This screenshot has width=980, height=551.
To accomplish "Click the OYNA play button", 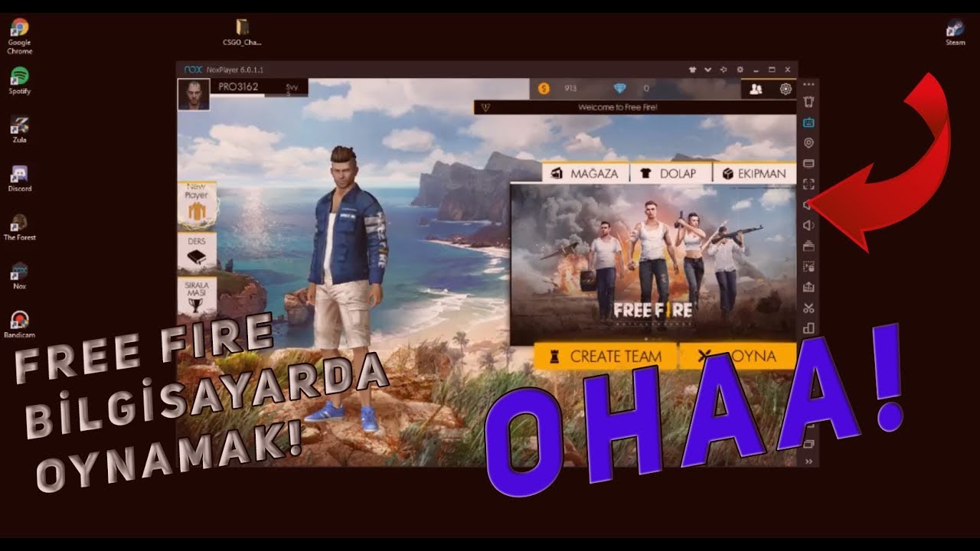I will 738,357.
